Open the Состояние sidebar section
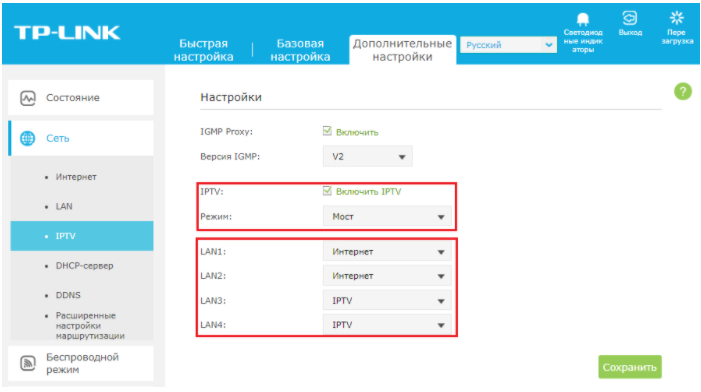Screen dimensions: 701x392 81,97
